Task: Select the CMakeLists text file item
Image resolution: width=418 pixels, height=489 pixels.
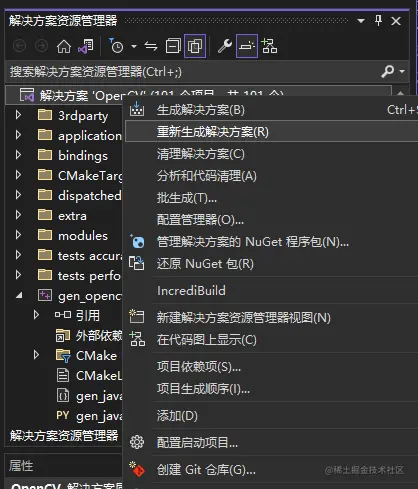Action: (99, 376)
